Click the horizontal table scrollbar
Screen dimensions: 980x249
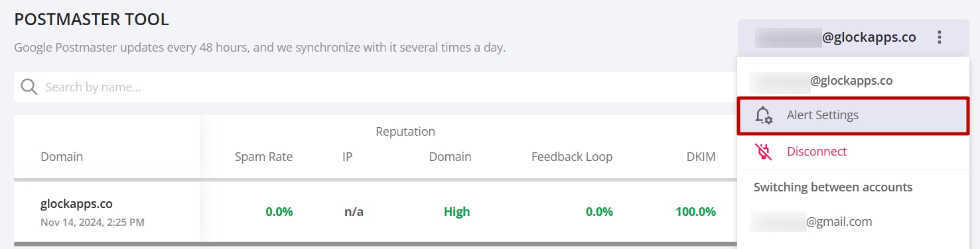click(x=375, y=244)
